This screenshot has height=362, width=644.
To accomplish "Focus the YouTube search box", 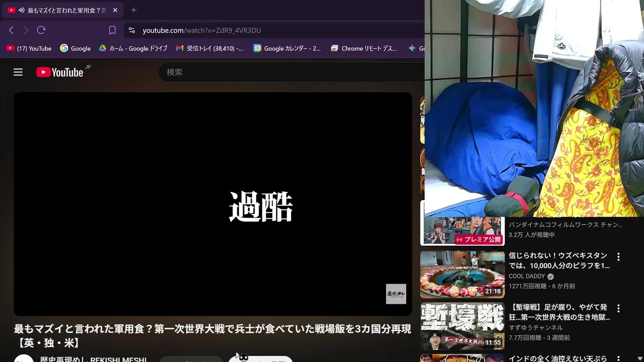I will click(x=292, y=72).
